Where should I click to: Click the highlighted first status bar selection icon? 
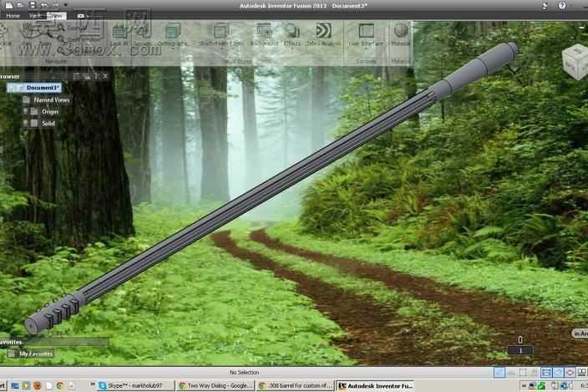point(499,372)
